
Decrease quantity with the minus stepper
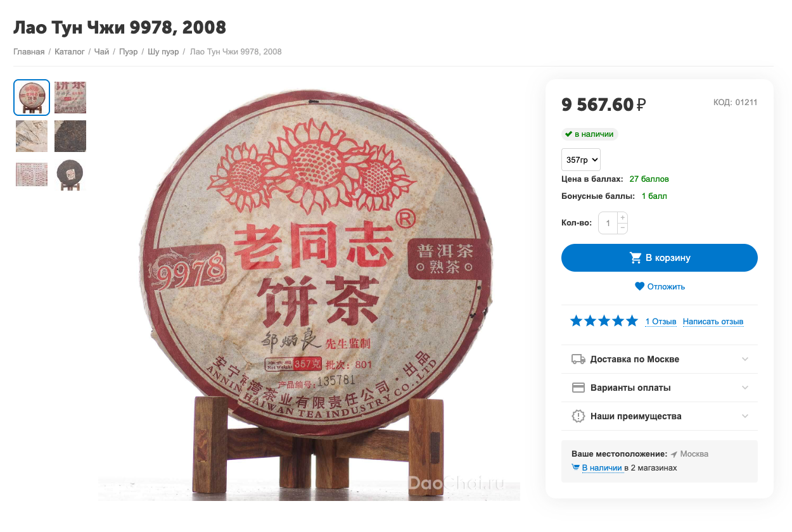[x=622, y=228]
